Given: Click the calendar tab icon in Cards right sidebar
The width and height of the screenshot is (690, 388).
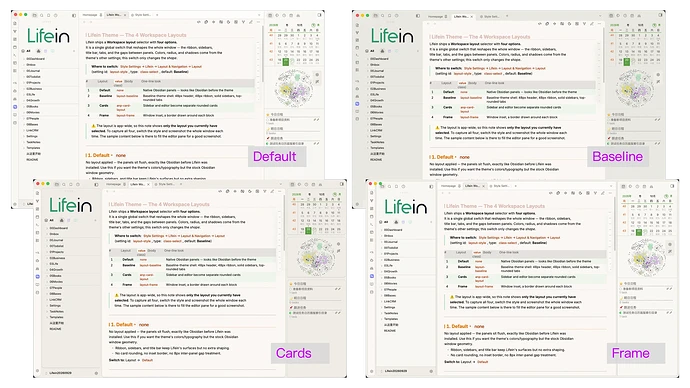Looking at the screenshot, I should [x=292, y=184].
